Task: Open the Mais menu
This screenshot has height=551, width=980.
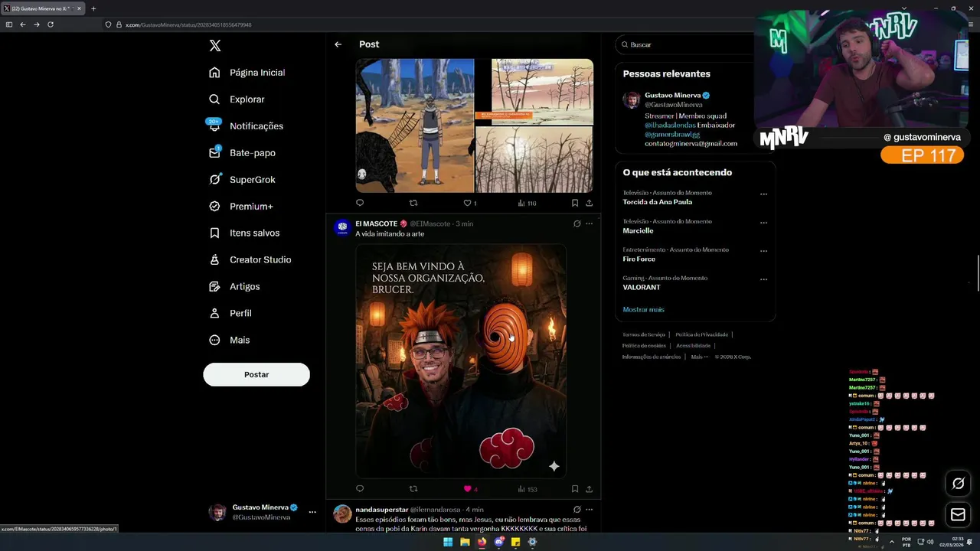Action: [229, 341]
